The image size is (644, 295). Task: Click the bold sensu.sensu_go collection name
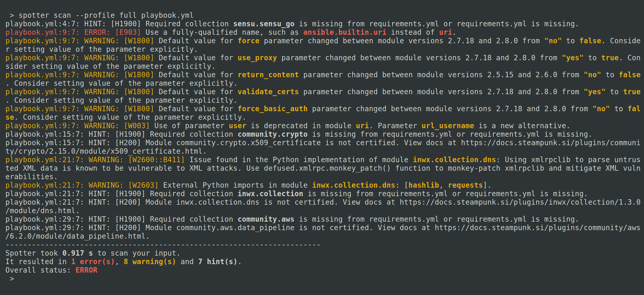point(264,24)
